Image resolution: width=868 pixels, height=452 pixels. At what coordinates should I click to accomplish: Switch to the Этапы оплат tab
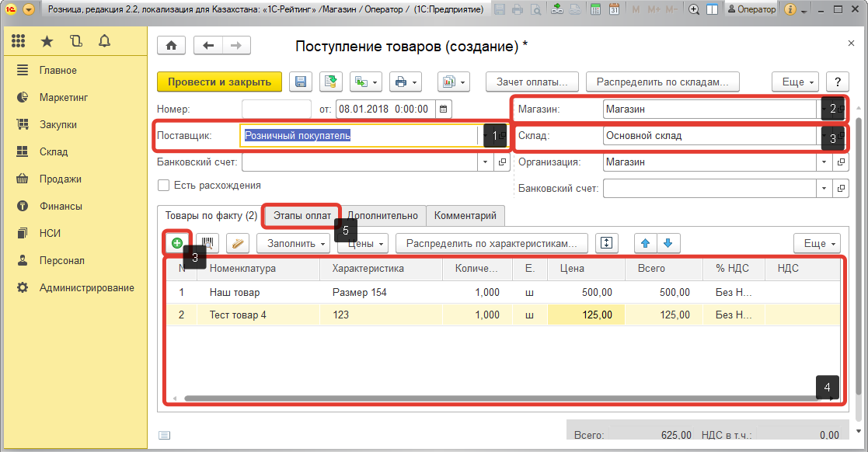(302, 215)
